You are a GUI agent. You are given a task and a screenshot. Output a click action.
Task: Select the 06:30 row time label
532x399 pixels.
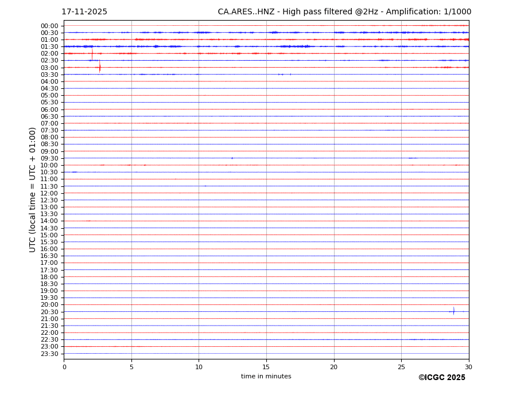coord(49,116)
